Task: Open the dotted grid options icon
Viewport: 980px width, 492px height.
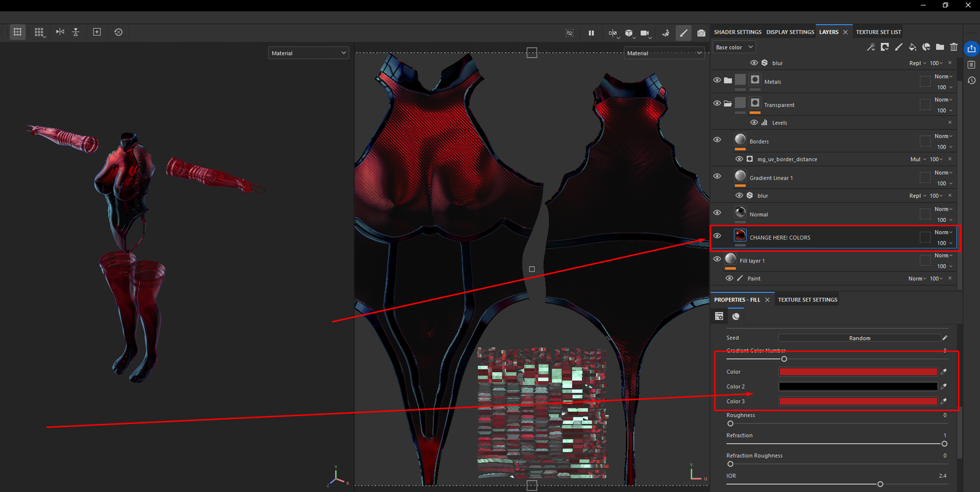Action: (39, 32)
